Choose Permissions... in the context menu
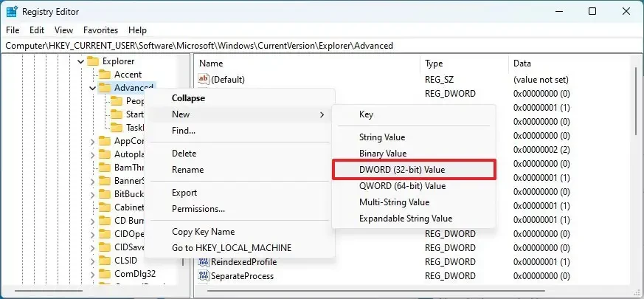The image size is (644, 299). point(198,209)
